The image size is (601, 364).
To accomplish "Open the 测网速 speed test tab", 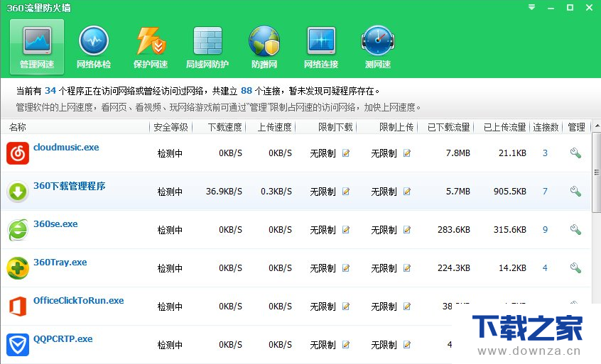I will click(x=377, y=47).
